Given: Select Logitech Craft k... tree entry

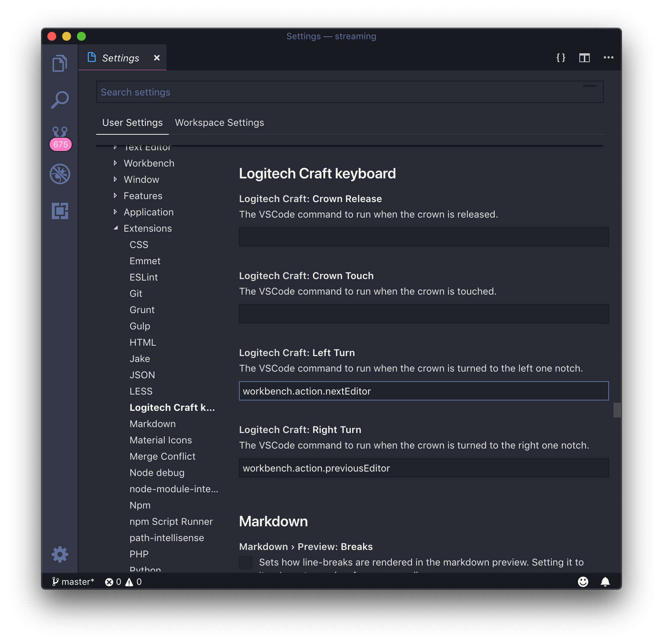Looking at the screenshot, I should (x=172, y=407).
